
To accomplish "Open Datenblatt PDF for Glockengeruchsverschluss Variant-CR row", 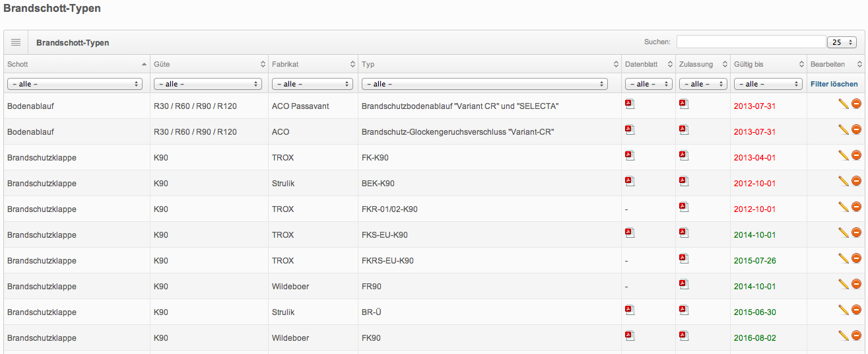I will click(630, 129).
